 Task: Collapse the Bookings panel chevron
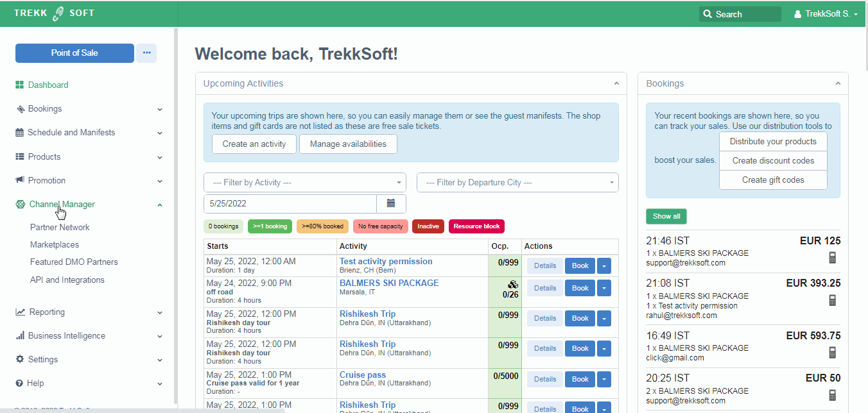pos(838,83)
